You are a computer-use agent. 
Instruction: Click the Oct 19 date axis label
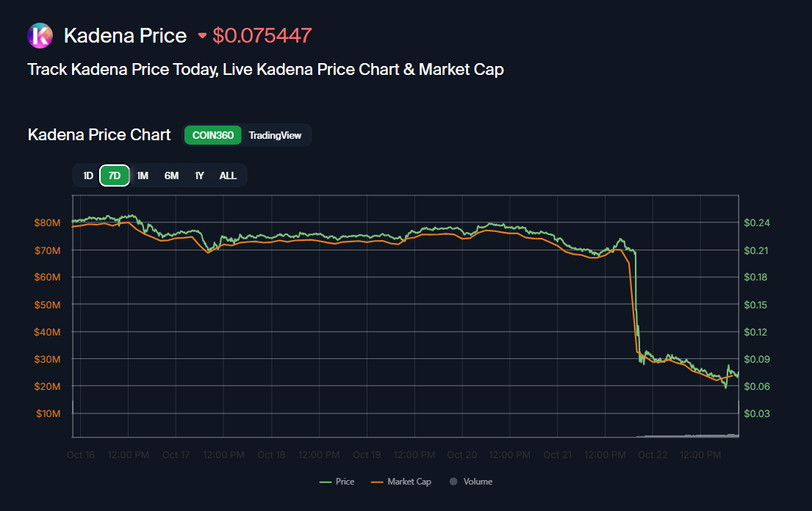[x=367, y=455]
